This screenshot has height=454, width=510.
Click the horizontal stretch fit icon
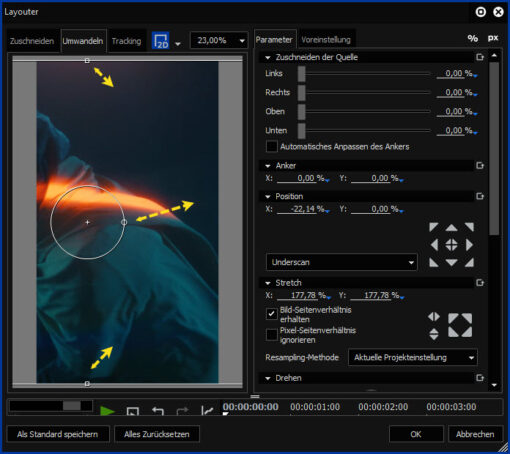coord(434,317)
